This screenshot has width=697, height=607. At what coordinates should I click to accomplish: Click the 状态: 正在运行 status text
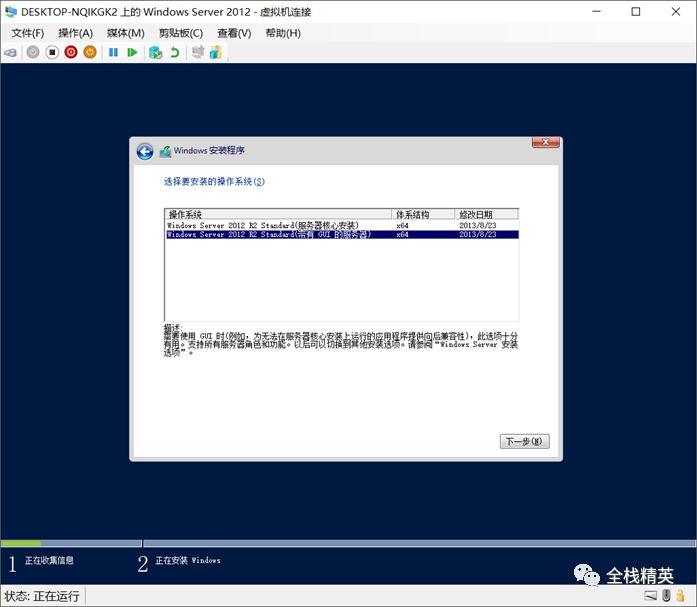tap(42, 596)
